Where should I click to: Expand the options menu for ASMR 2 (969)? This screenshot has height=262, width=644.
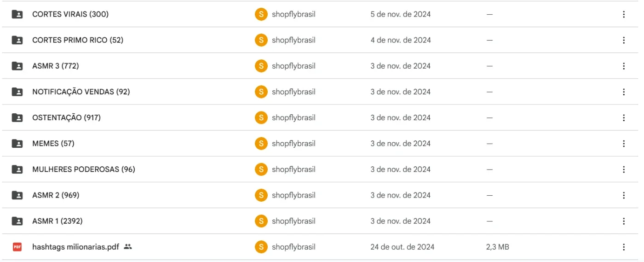624,195
